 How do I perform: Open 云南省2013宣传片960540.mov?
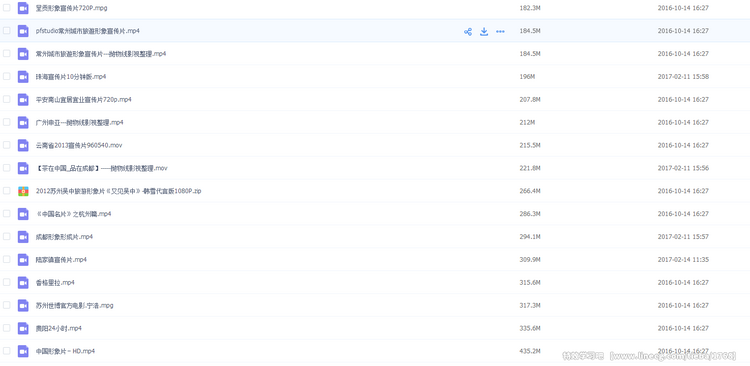coord(79,145)
